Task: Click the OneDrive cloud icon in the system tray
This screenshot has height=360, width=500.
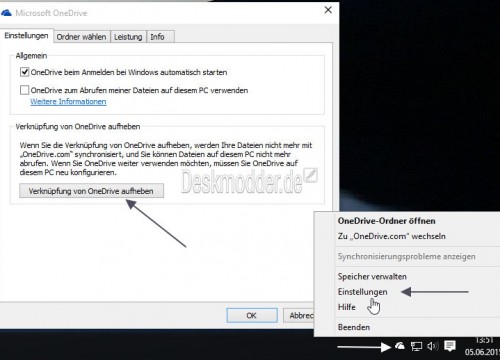Action: (x=400, y=346)
